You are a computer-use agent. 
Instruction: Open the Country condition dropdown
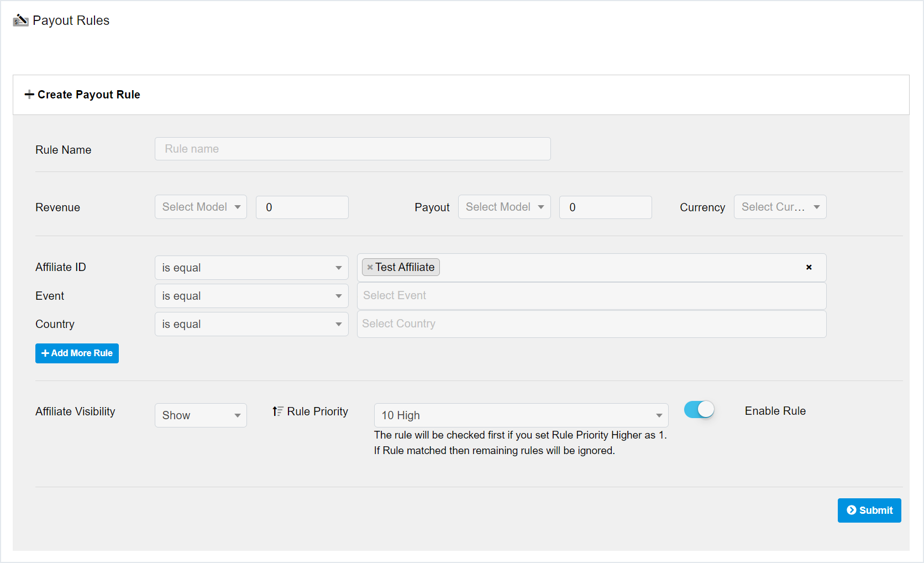click(x=251, y=324)
